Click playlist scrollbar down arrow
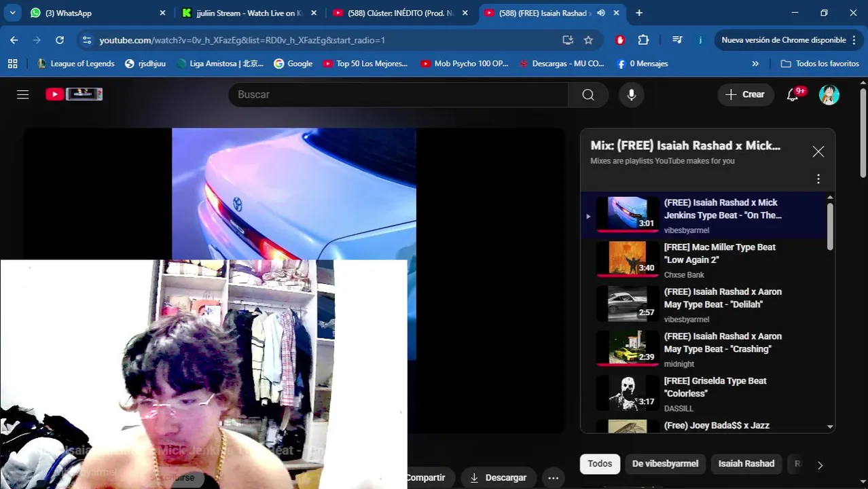The height and width of the screenshot is (489, 868). click(830, 427)
